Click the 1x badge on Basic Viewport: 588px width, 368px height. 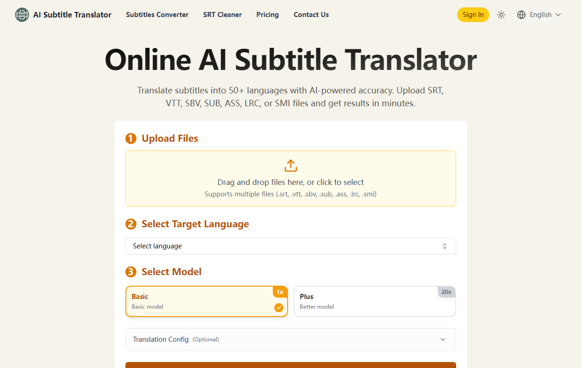[280, 292]
